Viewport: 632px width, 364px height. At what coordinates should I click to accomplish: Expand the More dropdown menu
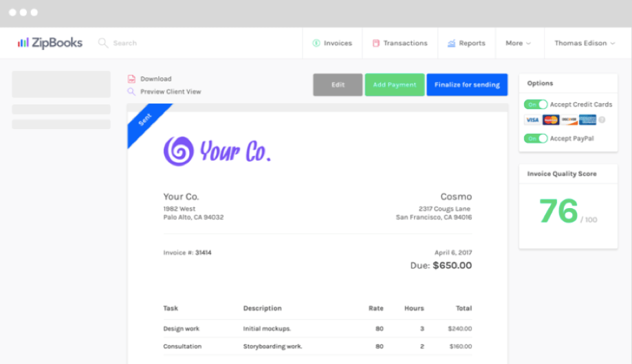coord(519,43)
